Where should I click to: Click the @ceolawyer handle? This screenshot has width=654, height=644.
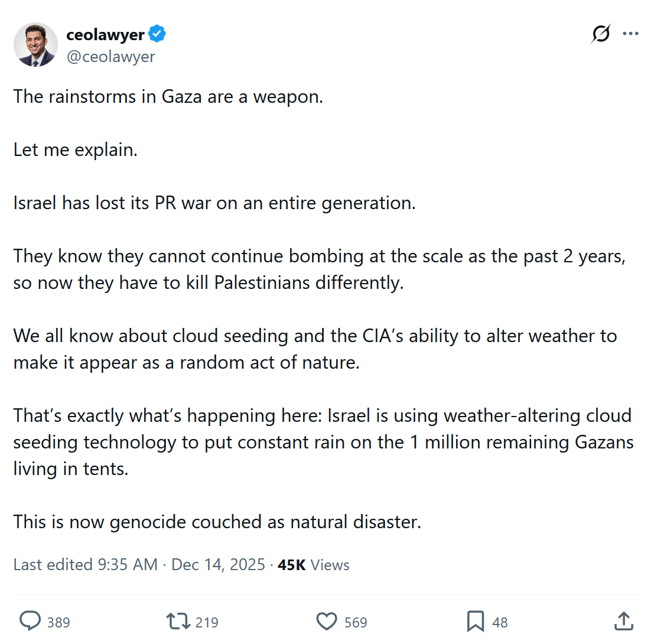(110, 56)
